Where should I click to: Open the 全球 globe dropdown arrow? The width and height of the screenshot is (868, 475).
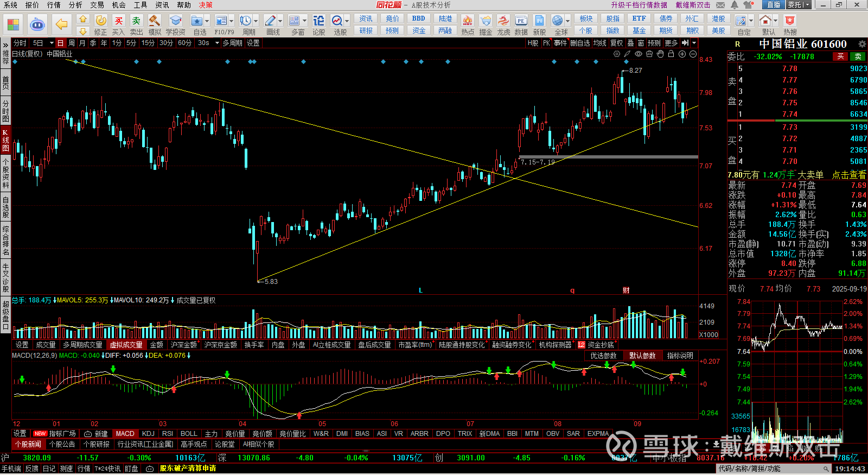pos(567,21)
